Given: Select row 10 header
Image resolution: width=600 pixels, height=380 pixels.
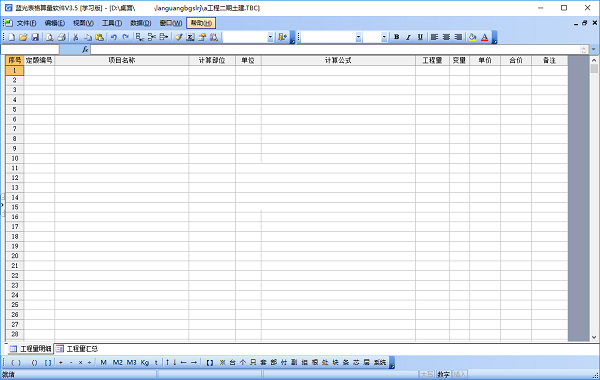Looking at the screenshot, I should (15, 158).
